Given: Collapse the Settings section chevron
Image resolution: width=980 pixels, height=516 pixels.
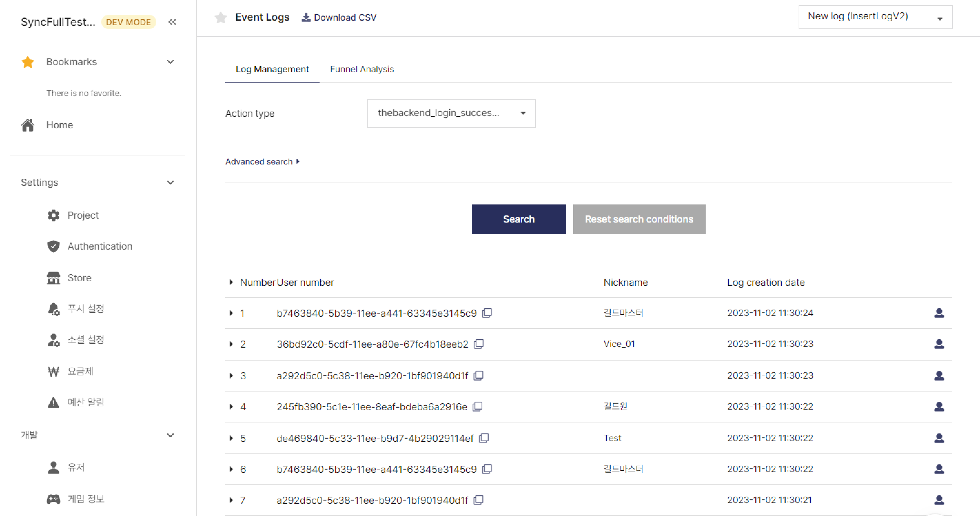Looking at the screenshot, I should pos(170,183).
